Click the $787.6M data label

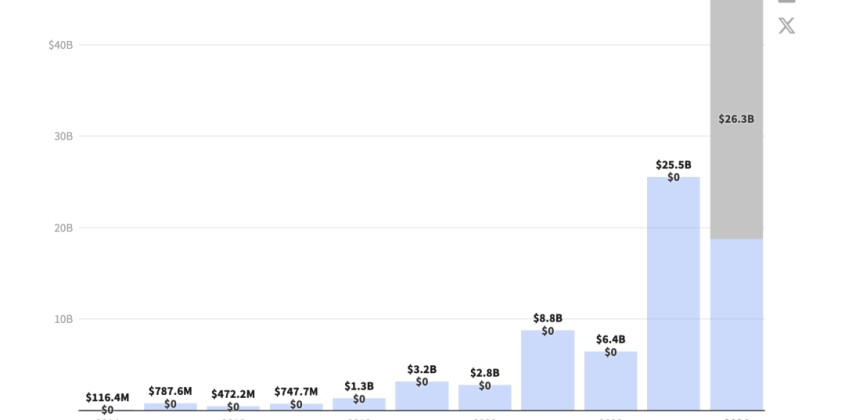pyautogui.click(x=170, y=391)
